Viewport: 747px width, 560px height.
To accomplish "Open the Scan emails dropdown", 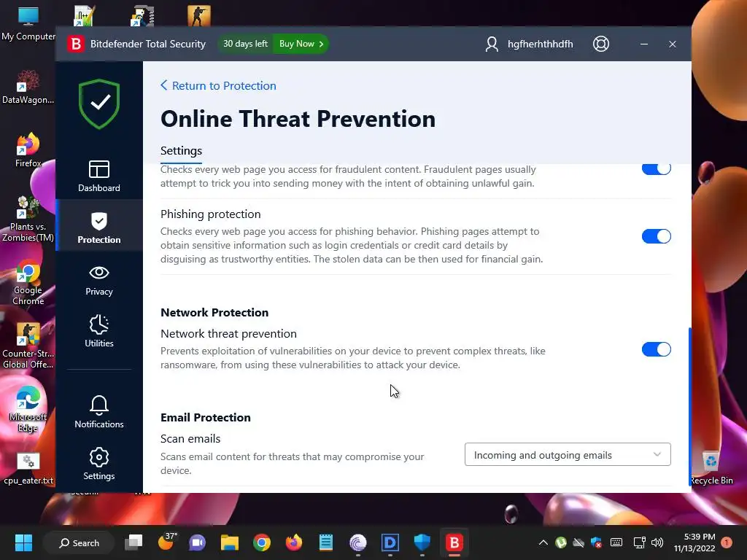I will point(568,455).
